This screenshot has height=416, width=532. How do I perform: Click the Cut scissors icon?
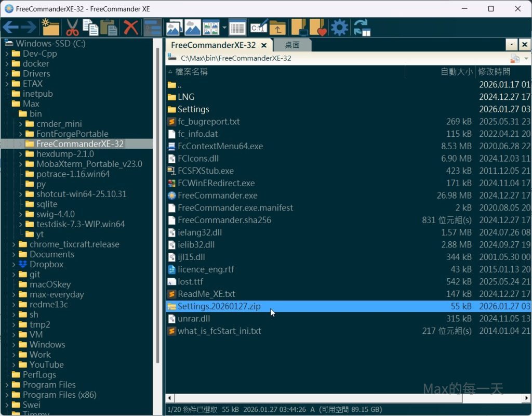click(x=72, y=27)
